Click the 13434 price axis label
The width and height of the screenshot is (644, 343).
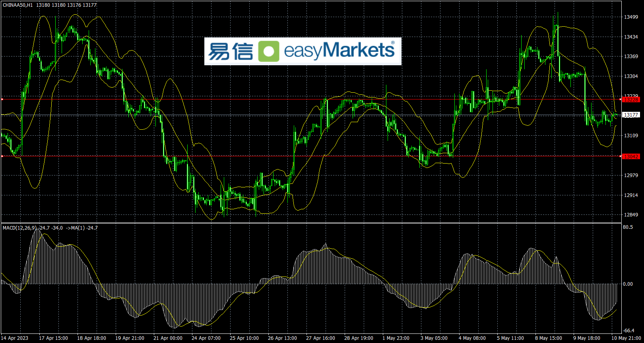631,37
